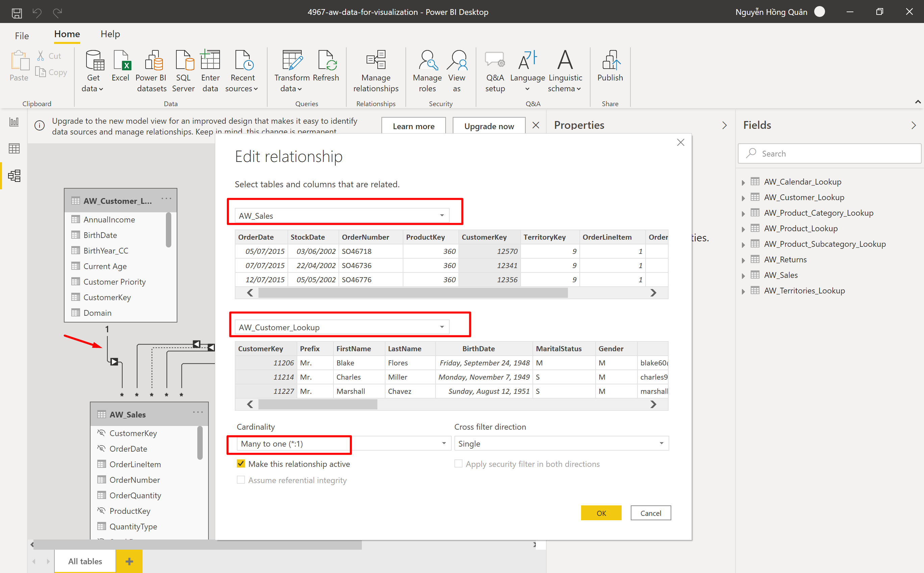Refresh the data model
The image size is (924, 573).
pos(326,66)
